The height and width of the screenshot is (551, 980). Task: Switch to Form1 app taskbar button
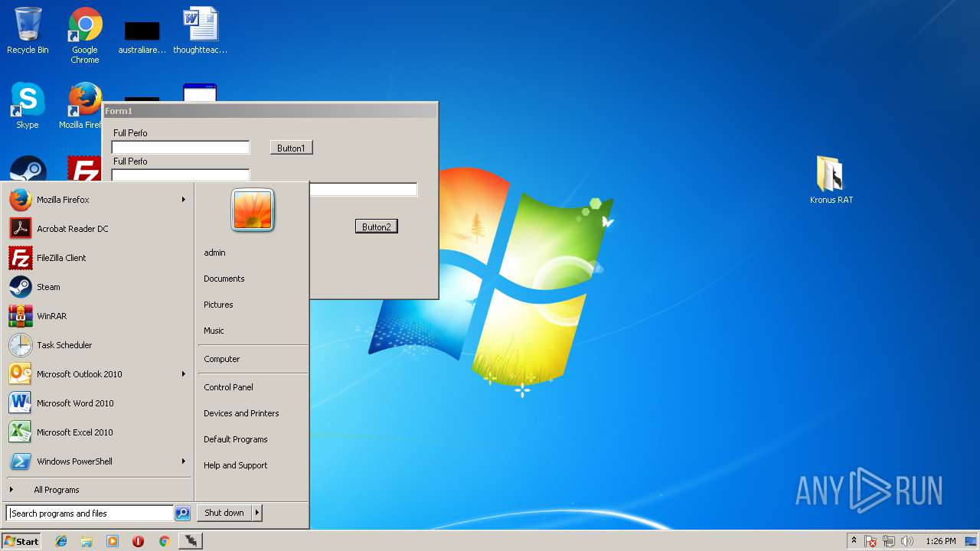[x=191, y=541]
